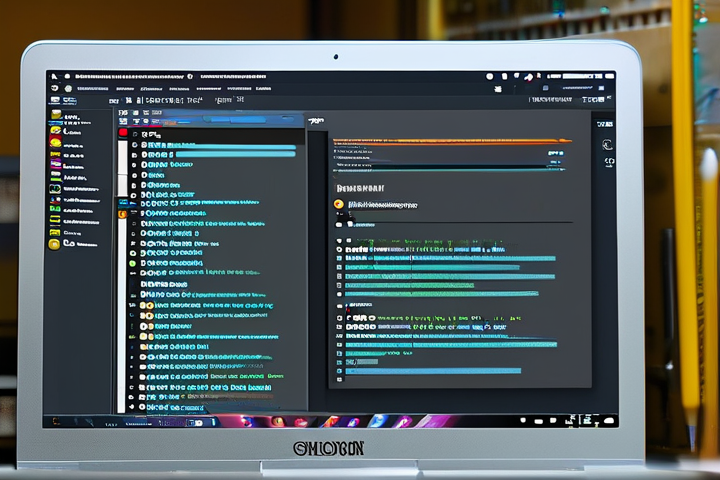Screen dimensions: 720x480
Task: Click the colorful app icon in bottom taskbar center
Action: coord(380,421)
